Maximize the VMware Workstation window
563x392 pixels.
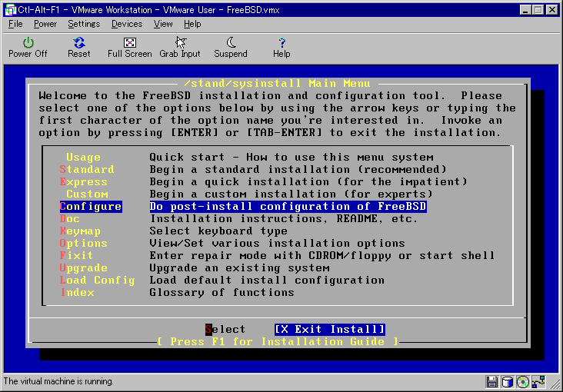pos(538,10)
